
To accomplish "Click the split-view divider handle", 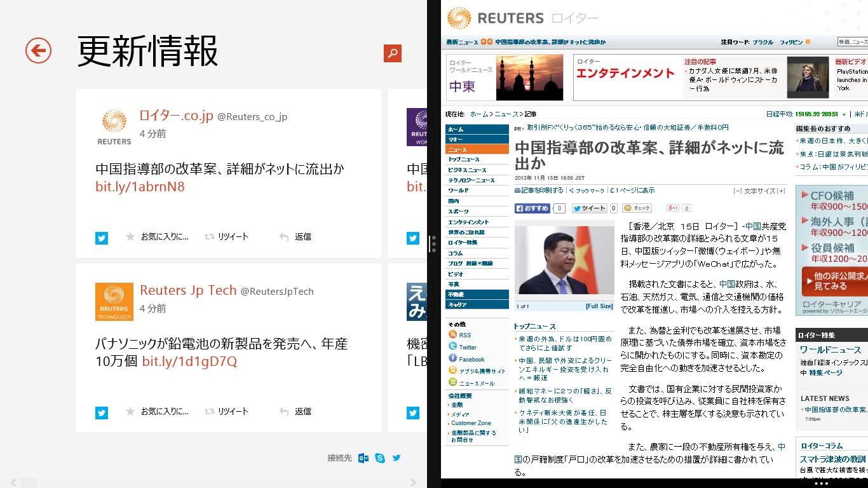I will (433, 244).
